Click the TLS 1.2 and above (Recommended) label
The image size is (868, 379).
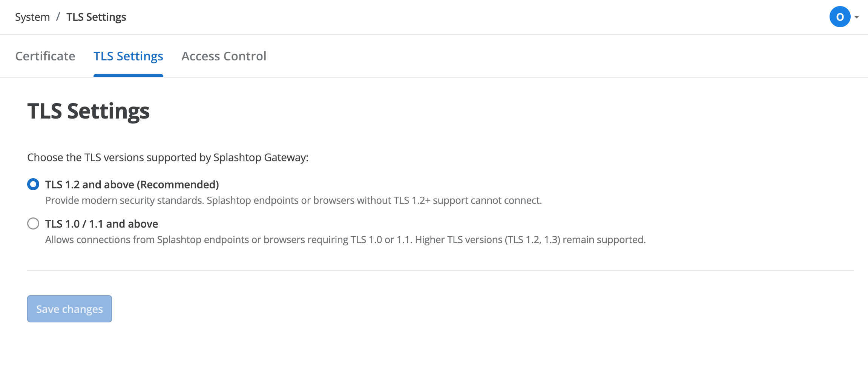(x=132, y=185)
